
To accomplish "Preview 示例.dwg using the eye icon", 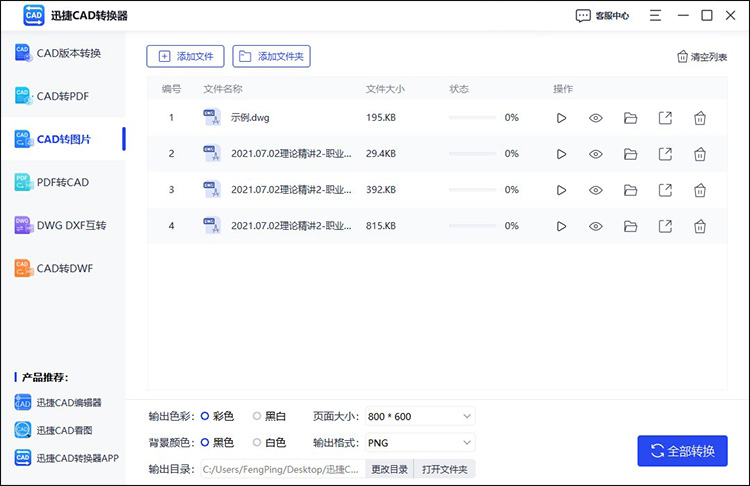I will [x=596, y=118].
